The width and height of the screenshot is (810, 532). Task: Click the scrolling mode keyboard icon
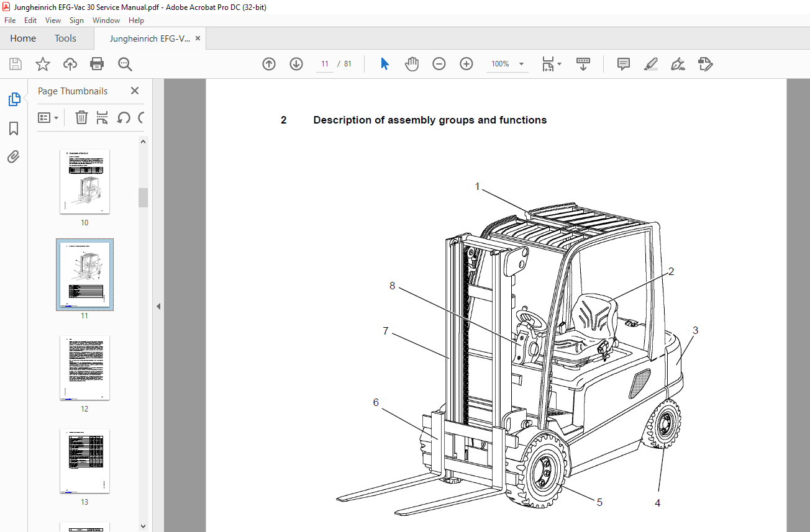(x=583, y=64)
